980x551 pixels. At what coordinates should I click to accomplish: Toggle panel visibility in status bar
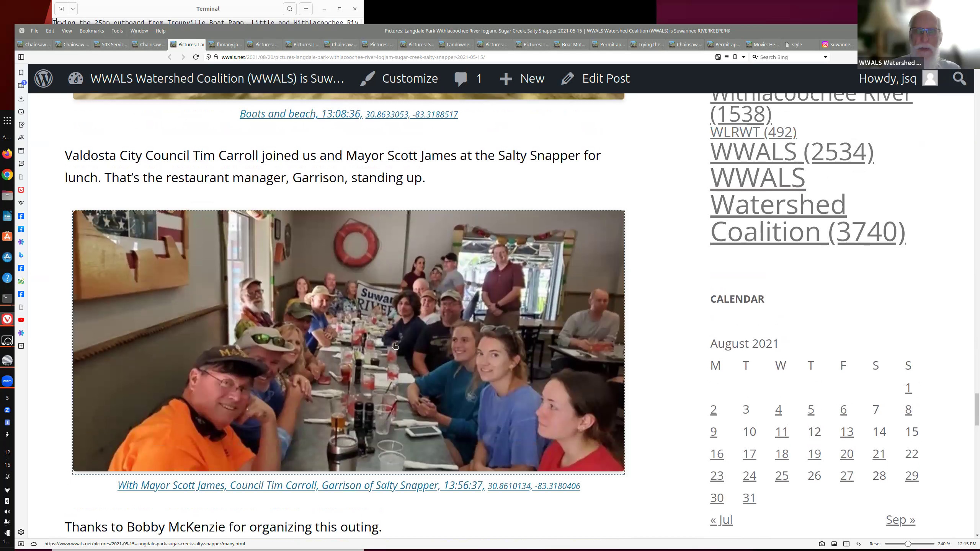point(21,544)
